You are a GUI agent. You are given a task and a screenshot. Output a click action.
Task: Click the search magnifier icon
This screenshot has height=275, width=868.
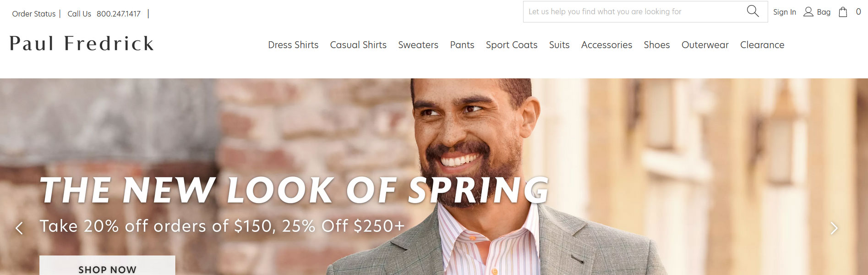pos(753,11)
